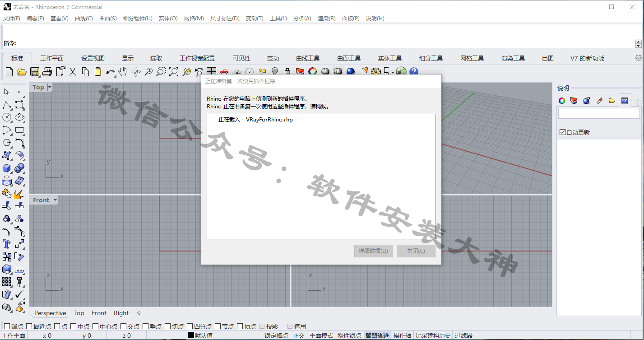
Task: Click the check mark icon in the left sidebar
Action: [19, 294]
